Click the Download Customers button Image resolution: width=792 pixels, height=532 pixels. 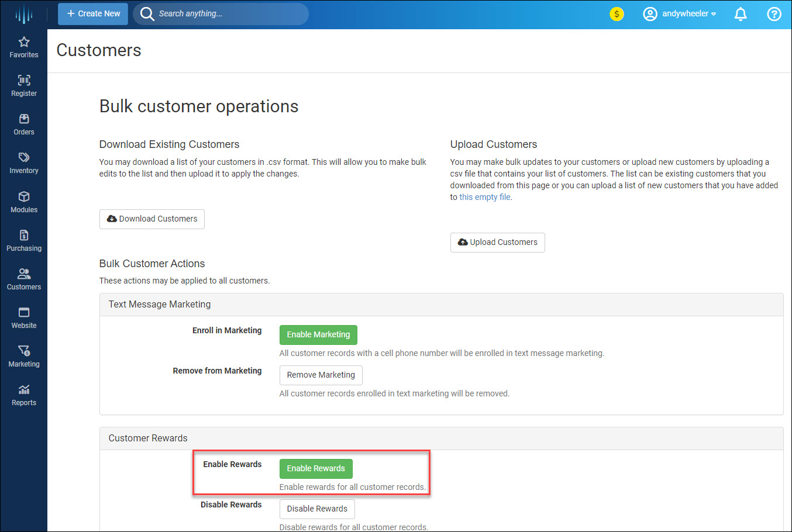pyautogui.click(x=152, y=219)
